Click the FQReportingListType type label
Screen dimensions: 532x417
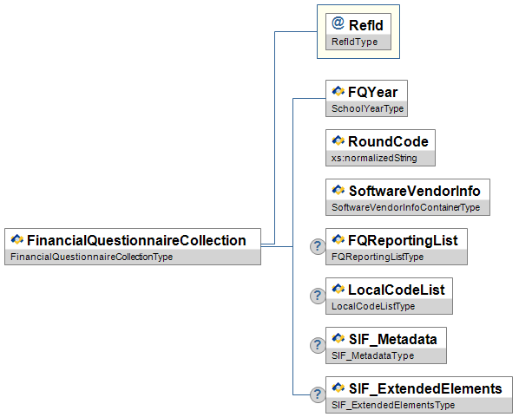point(378,257)
